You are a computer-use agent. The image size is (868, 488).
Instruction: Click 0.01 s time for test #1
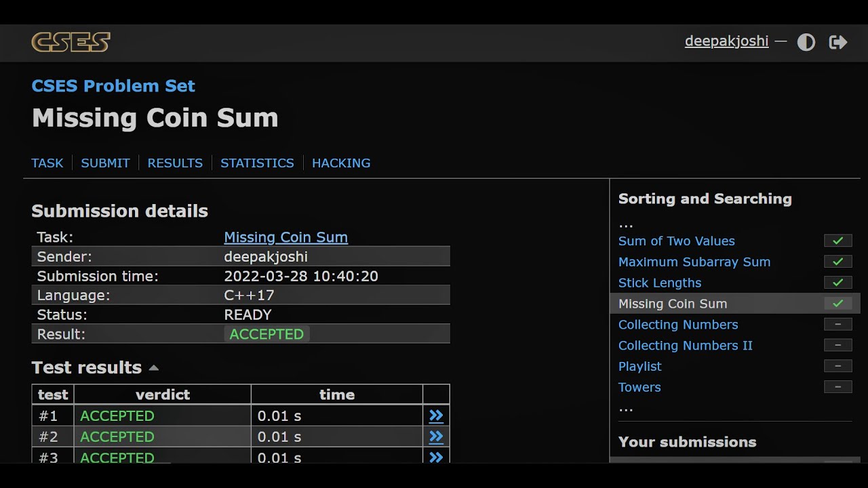click(x=279, y=416)
